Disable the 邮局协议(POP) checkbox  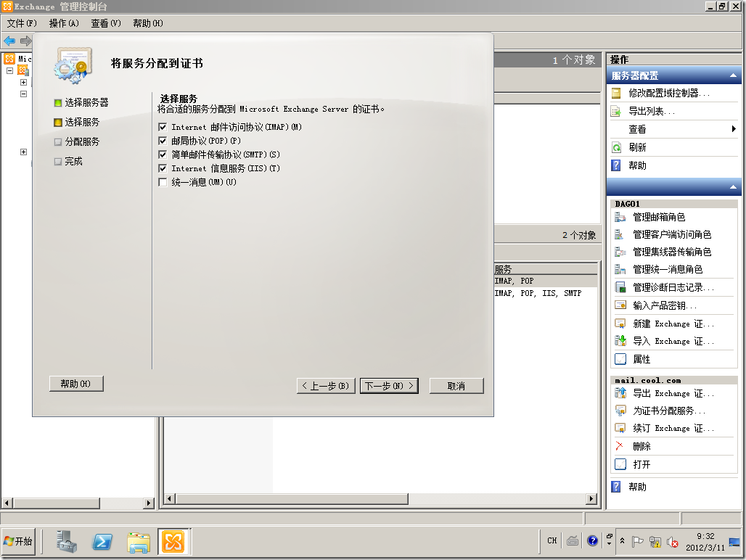(163, 140)
